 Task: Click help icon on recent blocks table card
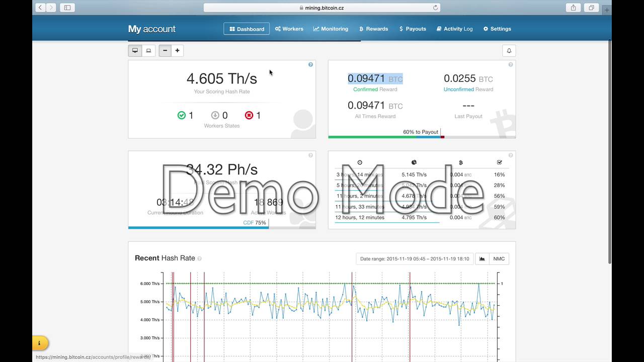511,155
